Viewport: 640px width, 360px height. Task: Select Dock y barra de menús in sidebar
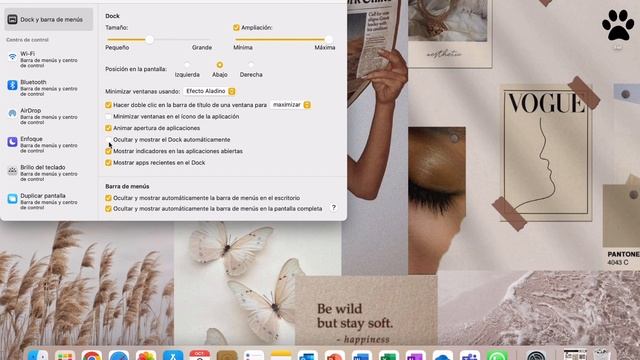(49, 19)
